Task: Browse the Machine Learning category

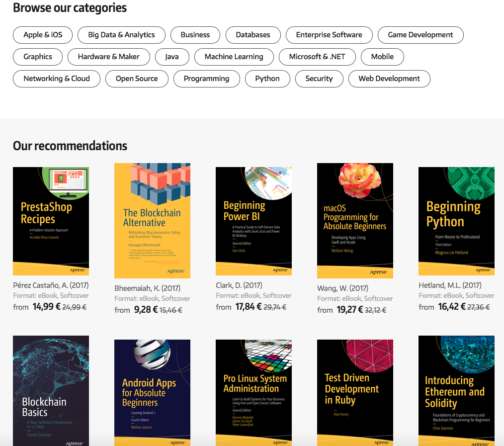Action: pyautogui.click(x=234, y=57)
